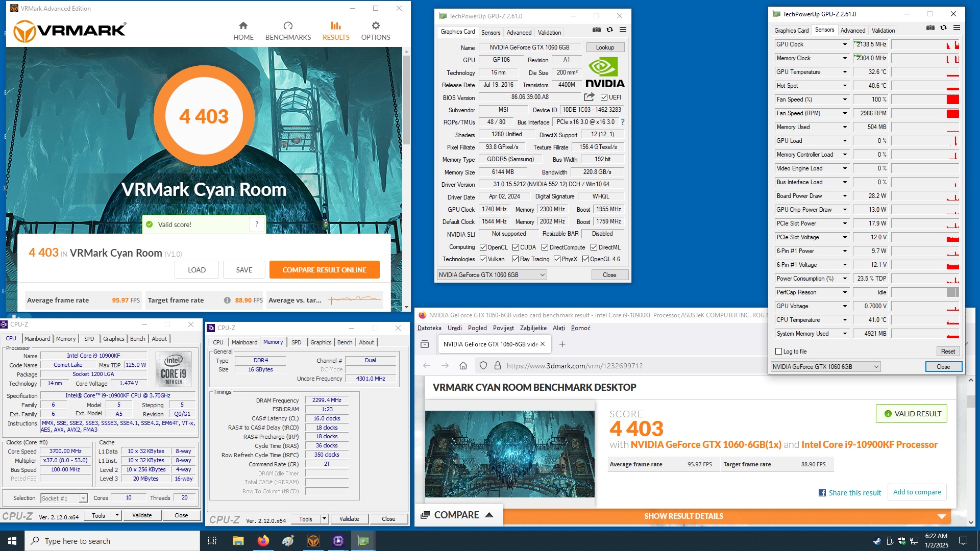Image resolution: width=980 pixels, height=551 pixels.
Task: Click SAVE button in VRMark
Action: [244, 270]
